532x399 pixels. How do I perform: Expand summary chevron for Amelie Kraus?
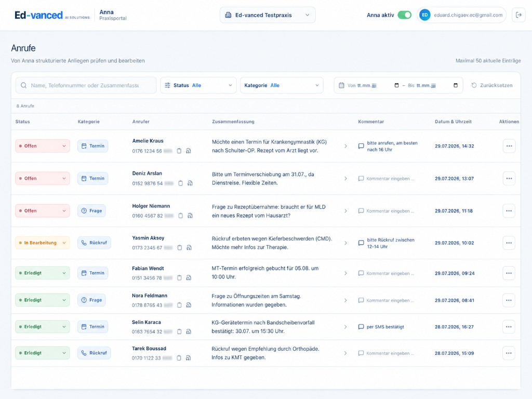pos(345,146)
